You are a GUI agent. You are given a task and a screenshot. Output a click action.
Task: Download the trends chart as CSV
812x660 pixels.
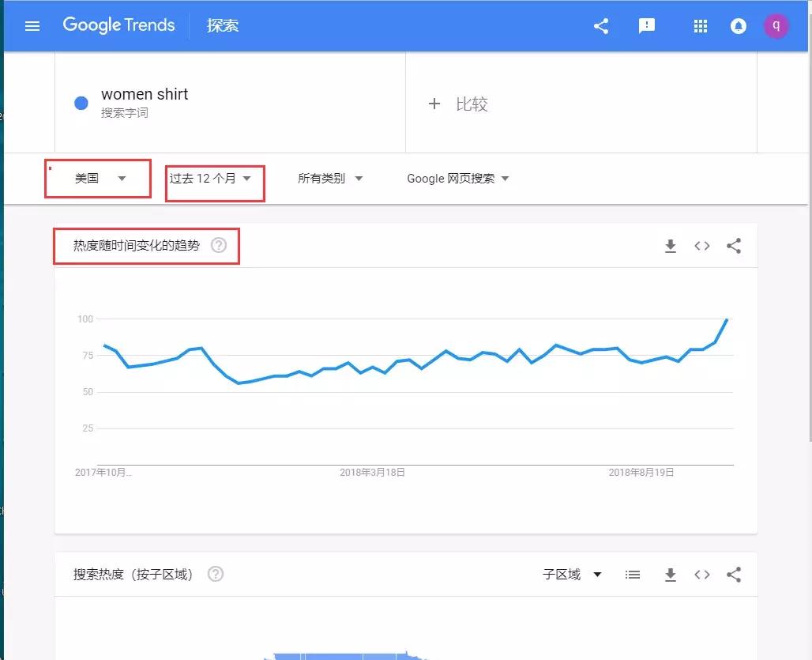pyautogui.click(x=671, y=246)
